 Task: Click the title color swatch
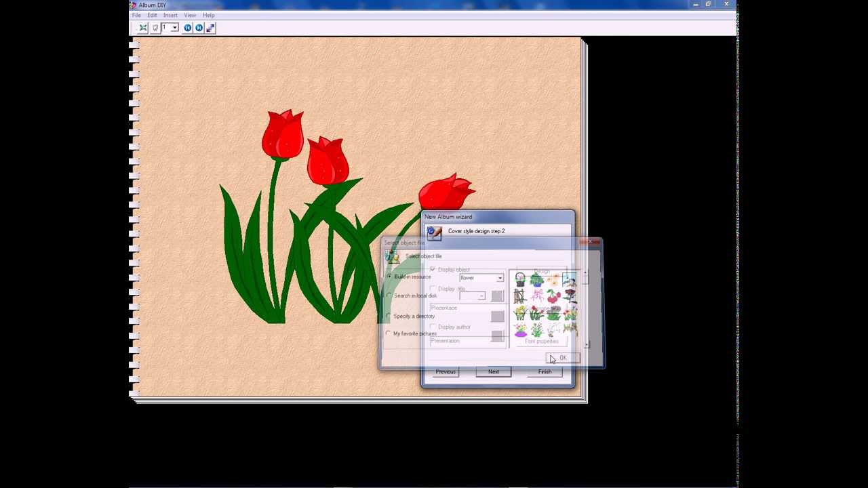[497, 296]
